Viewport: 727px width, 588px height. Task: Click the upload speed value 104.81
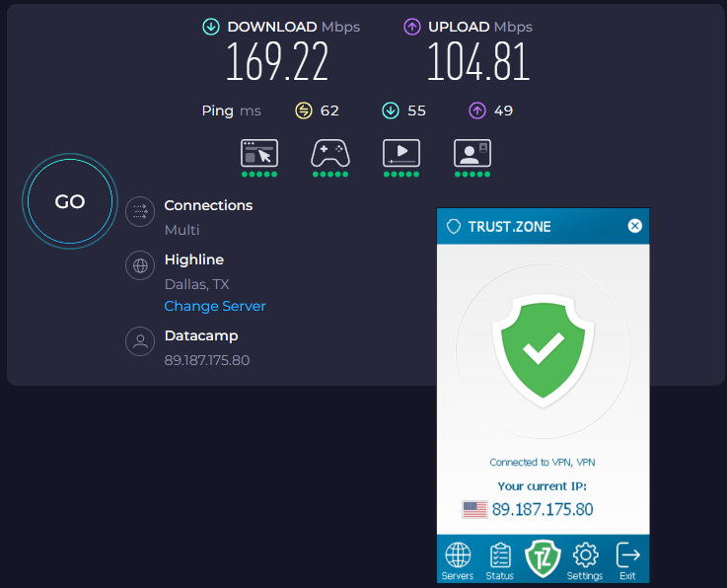478,61
